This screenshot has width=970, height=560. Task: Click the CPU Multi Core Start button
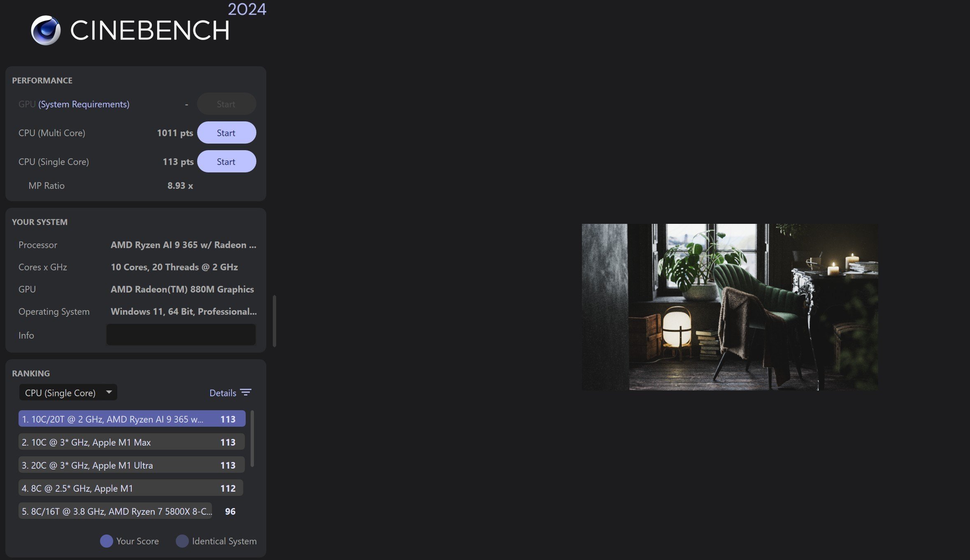click(226, 132)
